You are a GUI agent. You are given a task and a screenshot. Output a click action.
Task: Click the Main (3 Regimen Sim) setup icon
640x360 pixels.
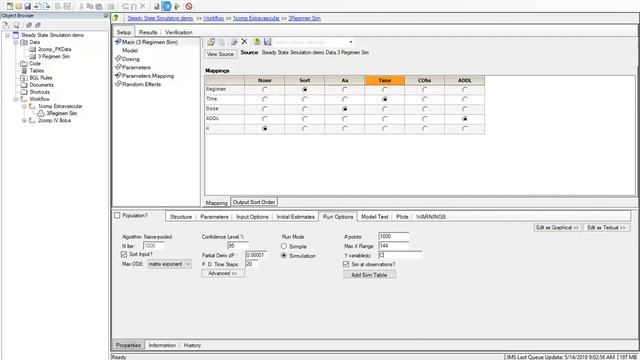pyautogui.click(x=118, y=42)
